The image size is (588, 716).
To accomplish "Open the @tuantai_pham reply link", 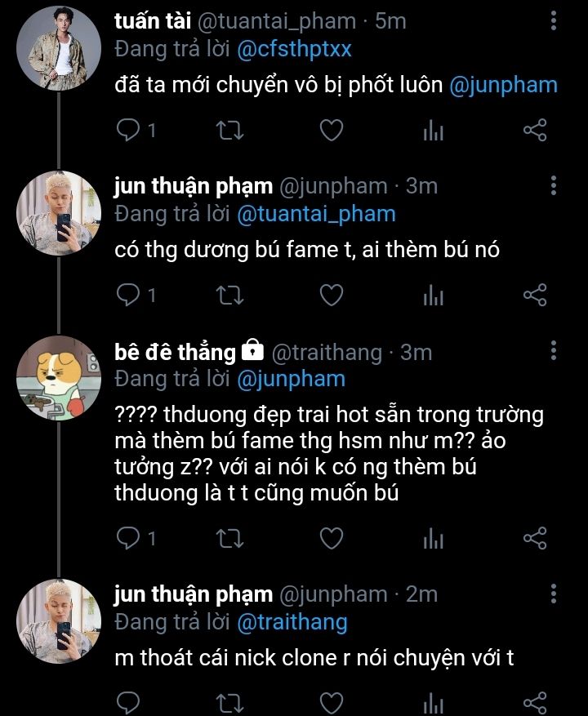I will (316, 214).
